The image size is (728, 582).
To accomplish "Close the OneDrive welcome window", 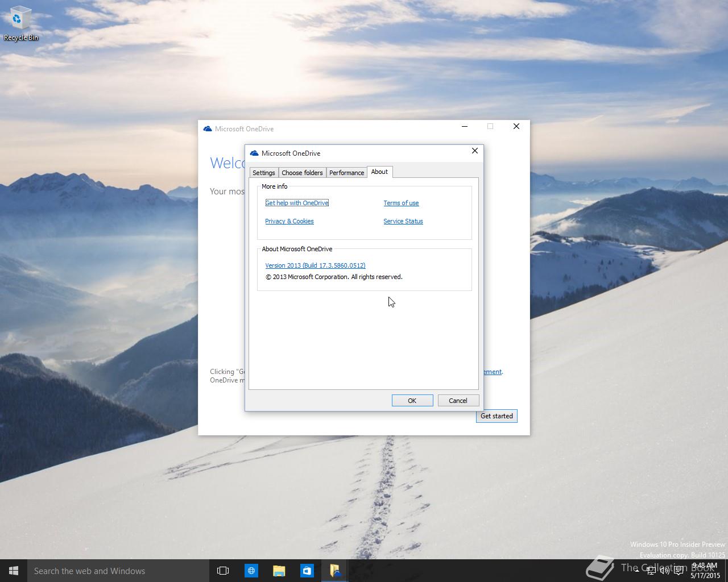I will click(x=516, y=126).
